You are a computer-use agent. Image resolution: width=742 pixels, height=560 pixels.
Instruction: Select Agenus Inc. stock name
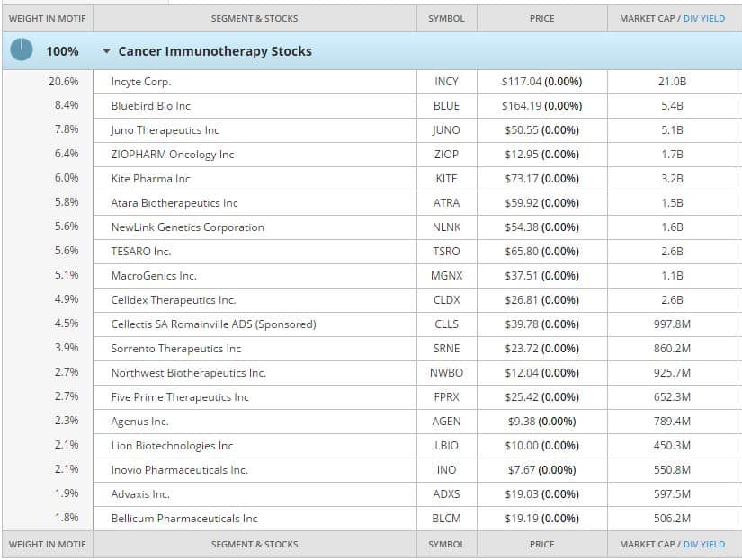pos(139,422)
